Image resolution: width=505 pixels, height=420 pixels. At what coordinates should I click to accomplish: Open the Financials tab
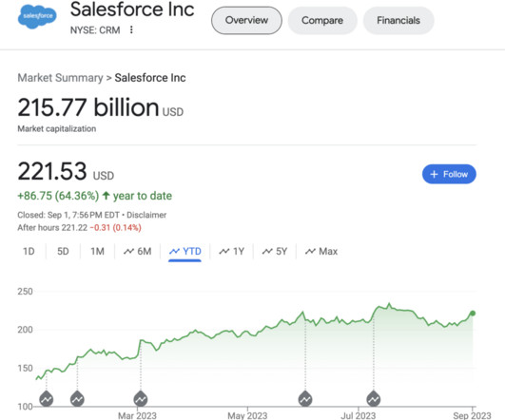coord(398,20)
